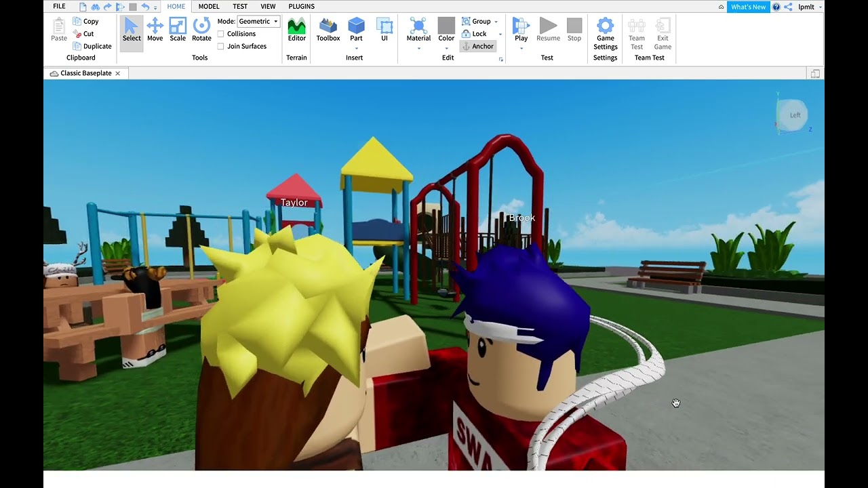Click the undo arrow in quick access bar
This screenshot has width=868, height=488.
coord(144,7)
